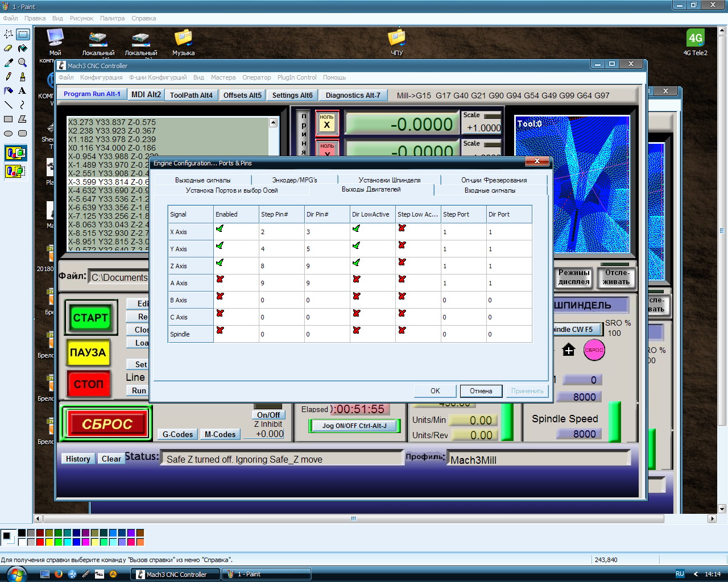The height and width of the screenshot is (582, 728).
Task: Click the spindle home-plus icon in Mach3
Action: pyautogui.click(x=569, y=350)
